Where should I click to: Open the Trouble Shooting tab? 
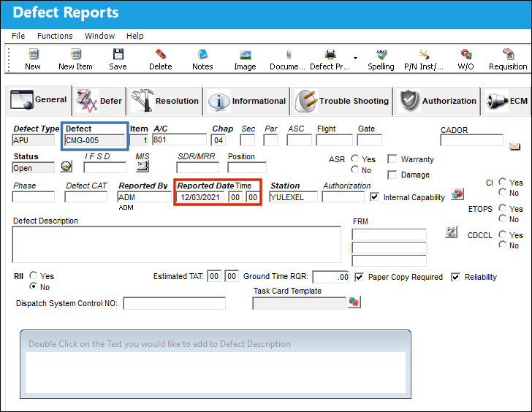click(x=342, y=101)
